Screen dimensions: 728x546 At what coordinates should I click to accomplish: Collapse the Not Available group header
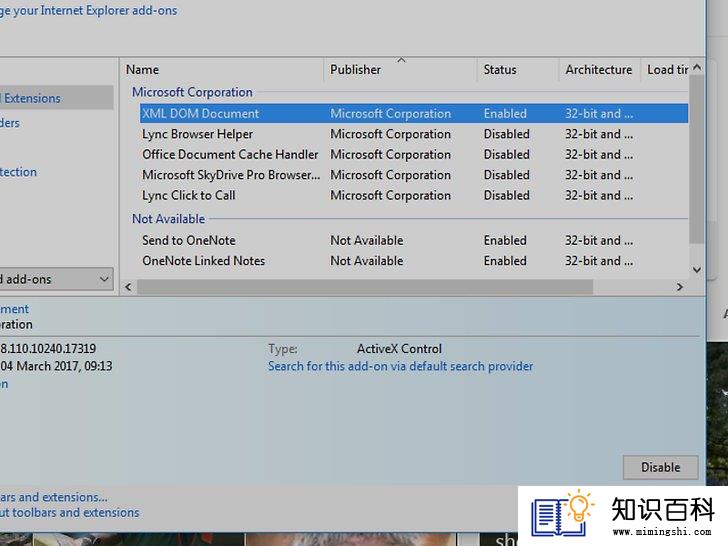169,219
